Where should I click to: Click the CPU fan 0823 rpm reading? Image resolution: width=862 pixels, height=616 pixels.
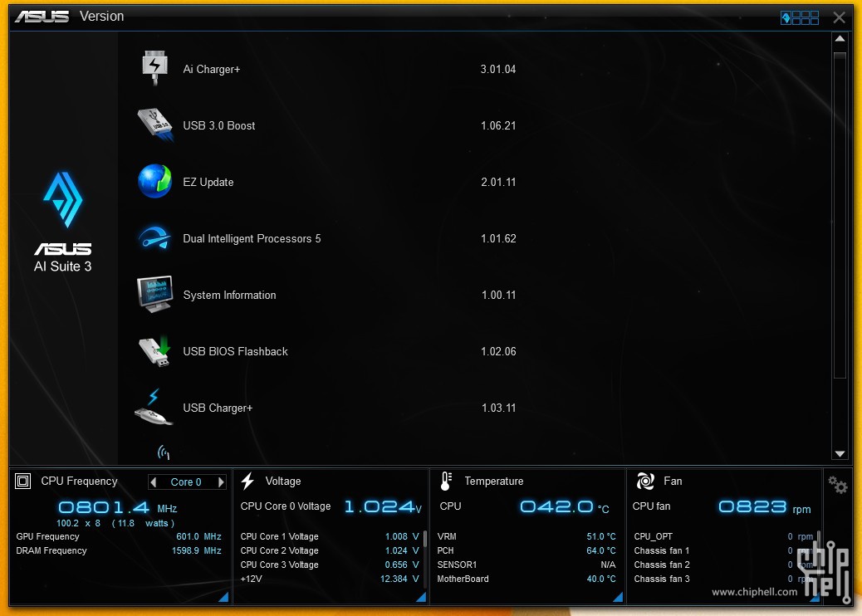[765, 506]
